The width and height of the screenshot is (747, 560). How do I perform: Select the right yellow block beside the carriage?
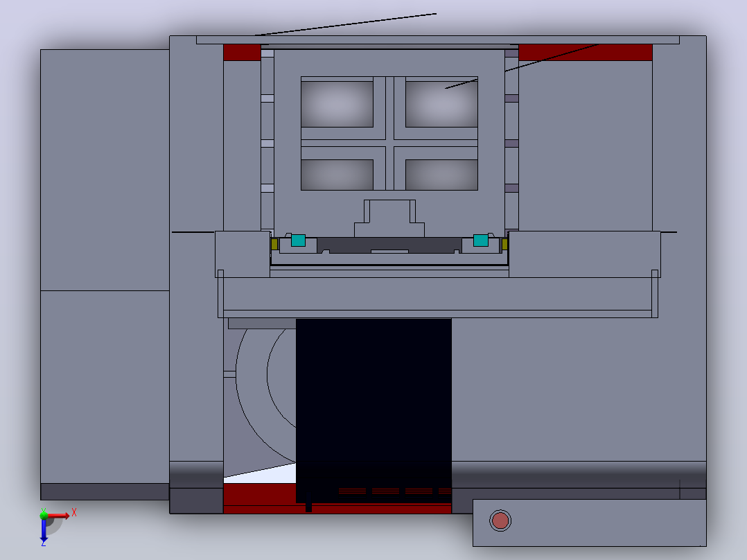[504, 244]
